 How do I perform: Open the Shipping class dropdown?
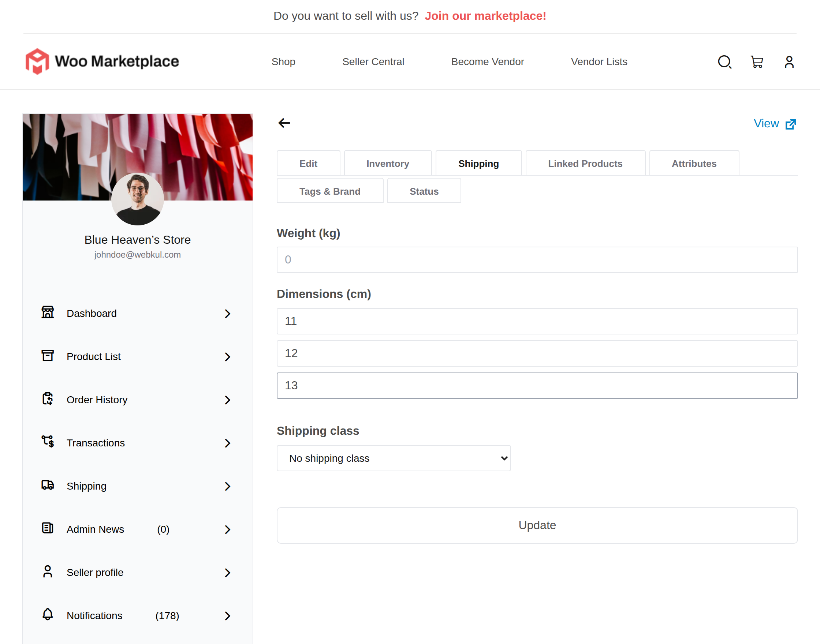tap(394, 458)
